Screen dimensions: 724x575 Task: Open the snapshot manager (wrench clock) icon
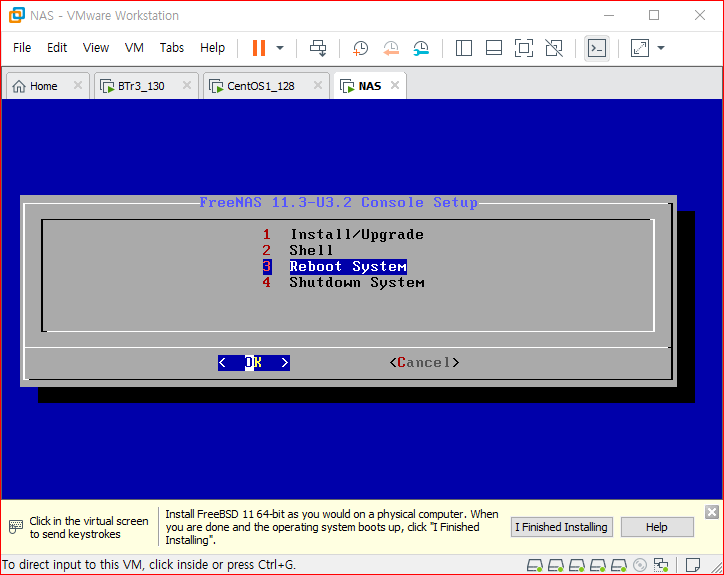click(x=421, y=48)
